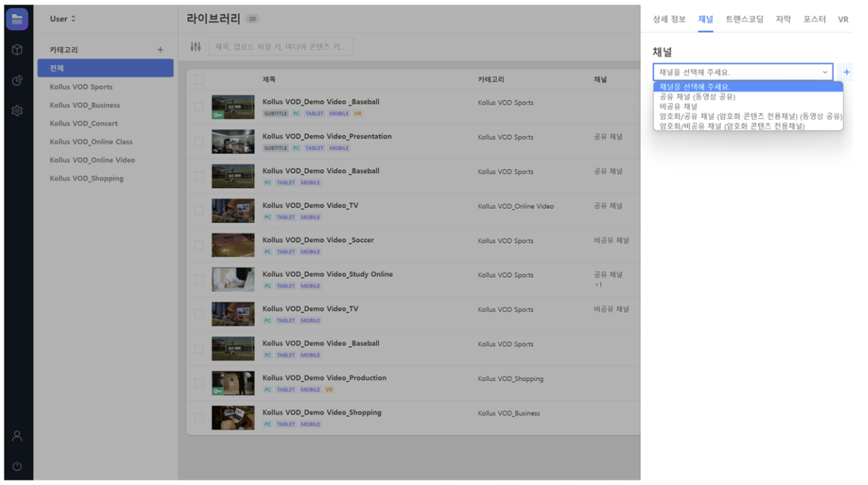Click the library search input field
Image resolution: width=868 pixels, height=485 pixels.
[x=280, y=47]
